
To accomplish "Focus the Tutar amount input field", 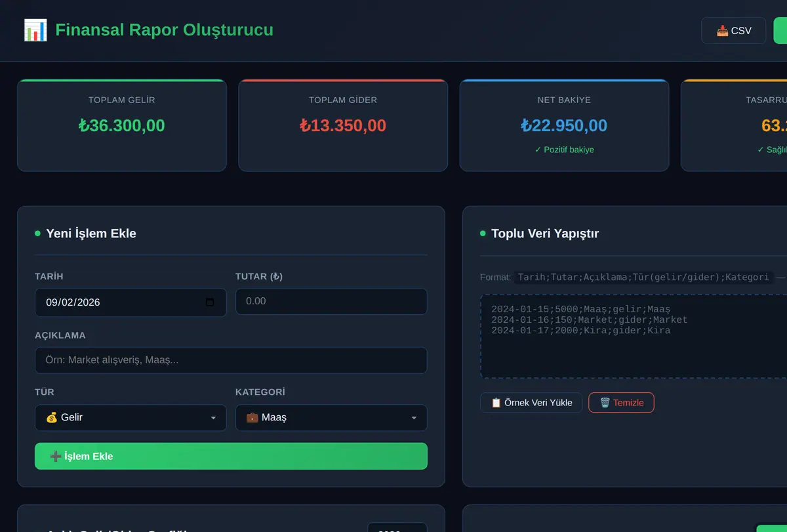I will pyautogui.click(x=331, y=302).
